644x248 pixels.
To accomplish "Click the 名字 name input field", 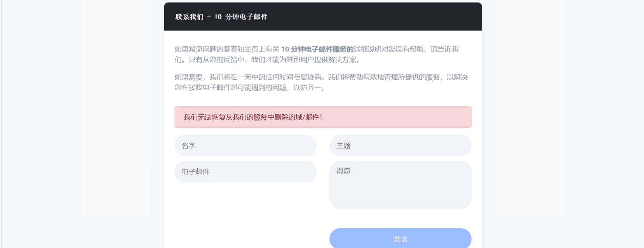I will coord(245,146).
